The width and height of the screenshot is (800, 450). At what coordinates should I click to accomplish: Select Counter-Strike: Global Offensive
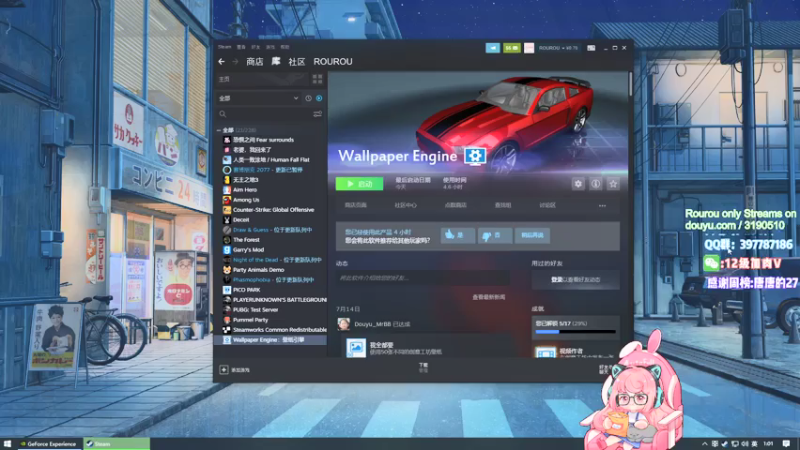[x=271, y=210]
